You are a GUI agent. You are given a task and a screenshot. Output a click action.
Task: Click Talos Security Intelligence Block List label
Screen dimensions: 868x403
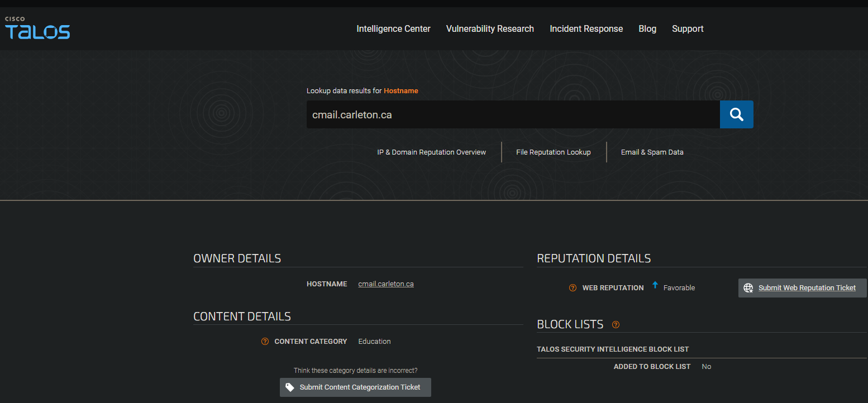(613, 349)
